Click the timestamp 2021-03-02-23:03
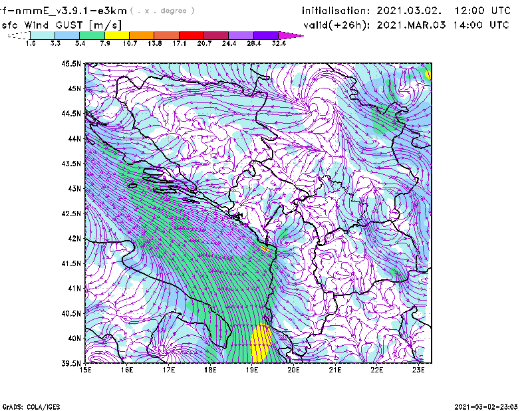 [x=486, y=407]
